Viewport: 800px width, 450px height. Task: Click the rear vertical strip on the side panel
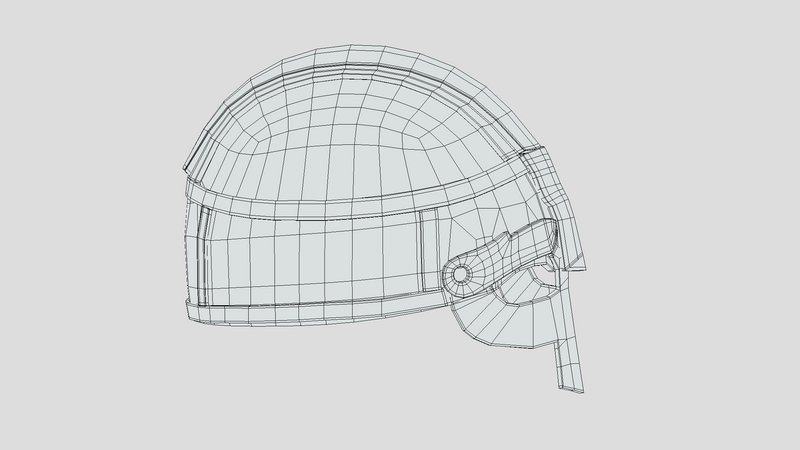point(203,255)
